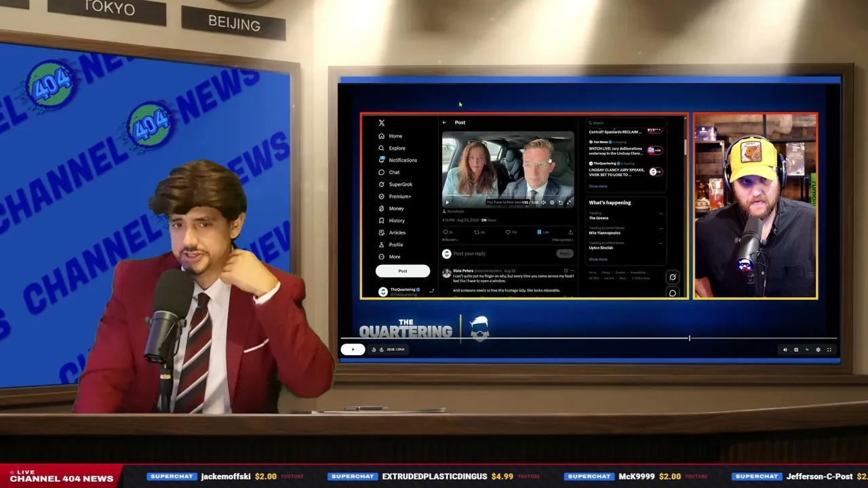Click the reply comment icon on post

click(x=446, y=232)
